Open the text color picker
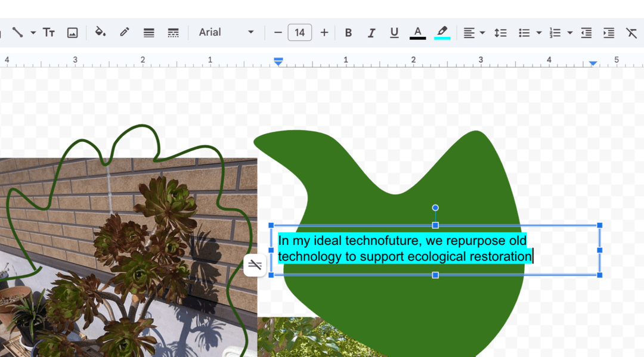 (x=417, y=33)
